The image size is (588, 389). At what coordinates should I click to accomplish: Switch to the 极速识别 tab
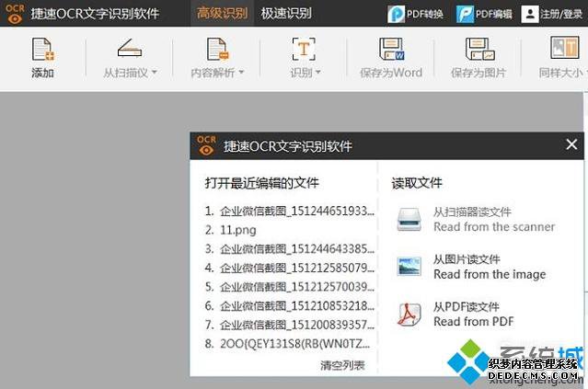click(x=286, y=14)
